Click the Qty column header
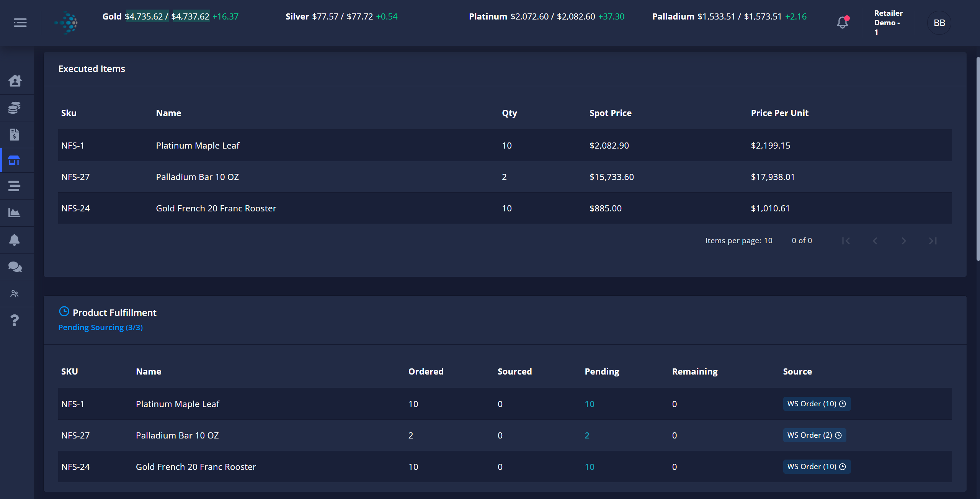 coord(509,113)
